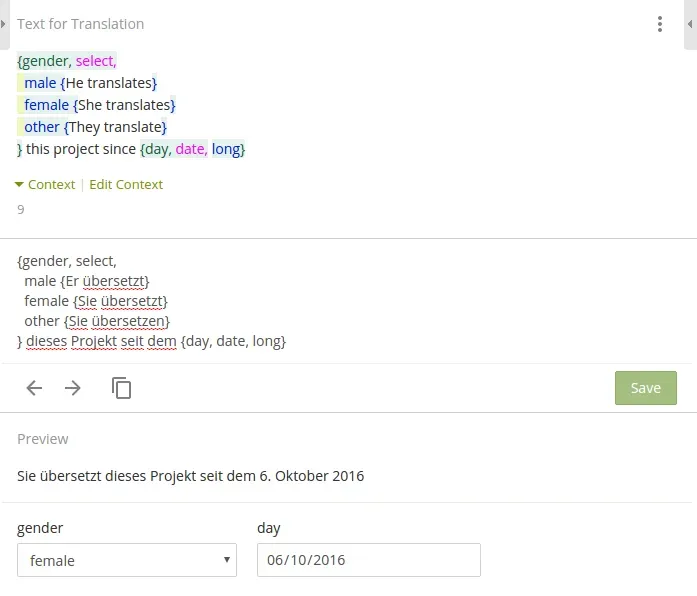Click the green "gender" variable in source

tap(45, 61)
